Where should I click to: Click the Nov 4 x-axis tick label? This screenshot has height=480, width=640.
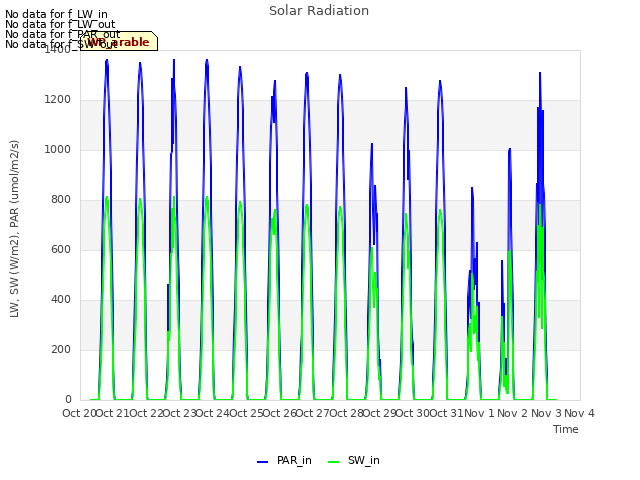coord(579,413)
